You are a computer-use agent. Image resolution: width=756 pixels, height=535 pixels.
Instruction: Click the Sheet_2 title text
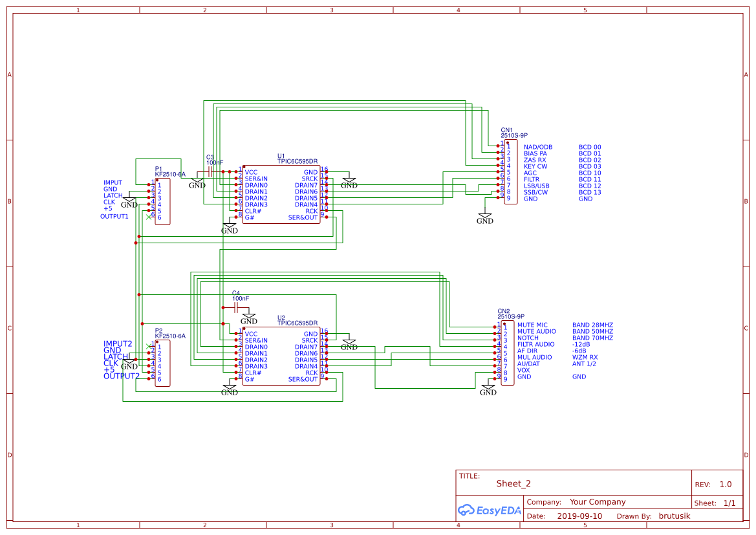[513, 483]
